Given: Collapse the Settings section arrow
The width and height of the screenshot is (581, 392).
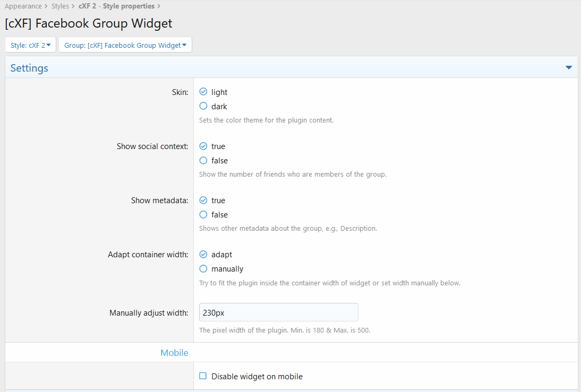Looking at the screenshot, I should coord(568,68).
